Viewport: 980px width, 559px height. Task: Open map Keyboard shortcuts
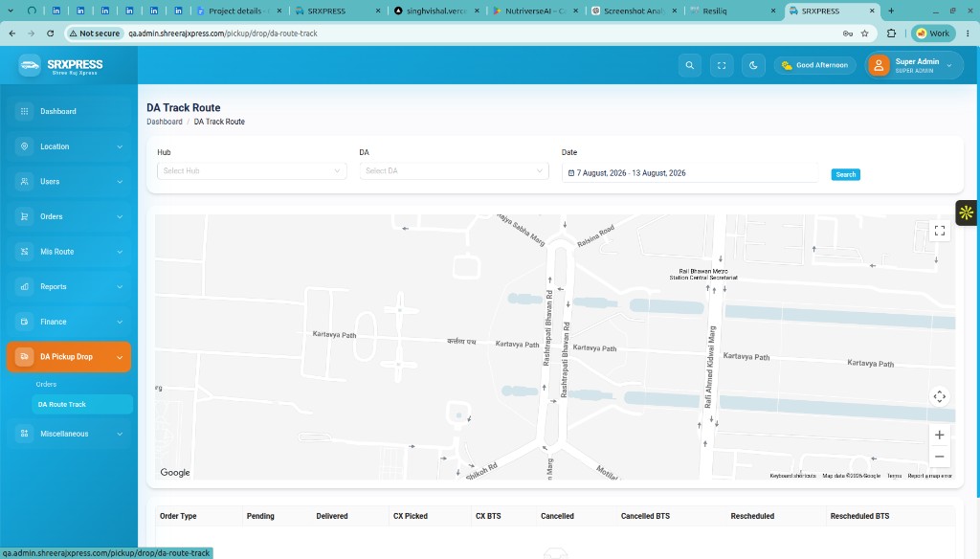point(792,476)
